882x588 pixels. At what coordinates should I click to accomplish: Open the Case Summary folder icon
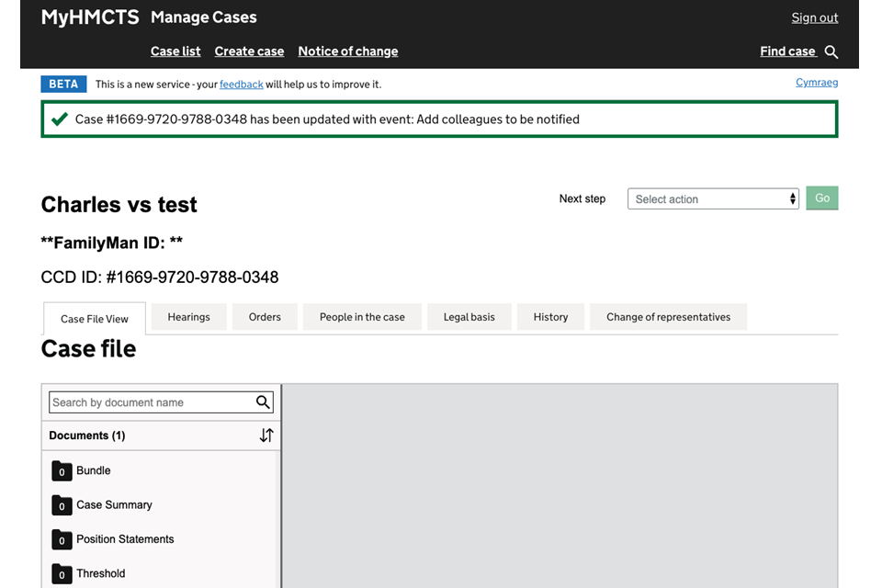[62, 504]
